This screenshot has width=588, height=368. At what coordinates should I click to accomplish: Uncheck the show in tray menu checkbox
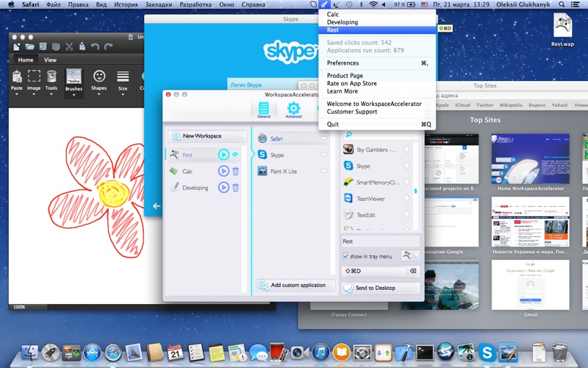click(345, 256)
